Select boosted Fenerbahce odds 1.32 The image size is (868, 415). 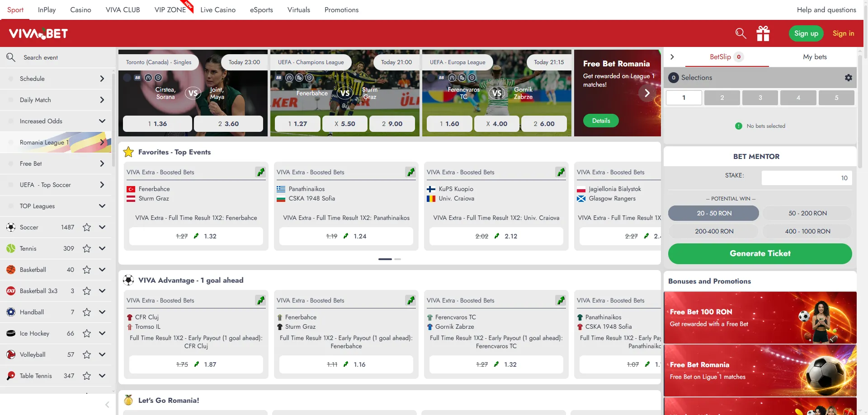[x=196, y=236]
